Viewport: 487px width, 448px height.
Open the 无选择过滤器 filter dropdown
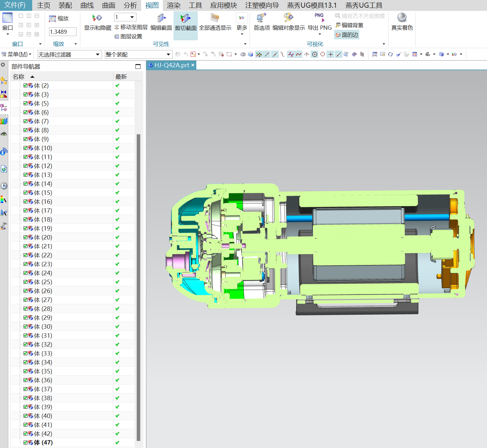98,55
